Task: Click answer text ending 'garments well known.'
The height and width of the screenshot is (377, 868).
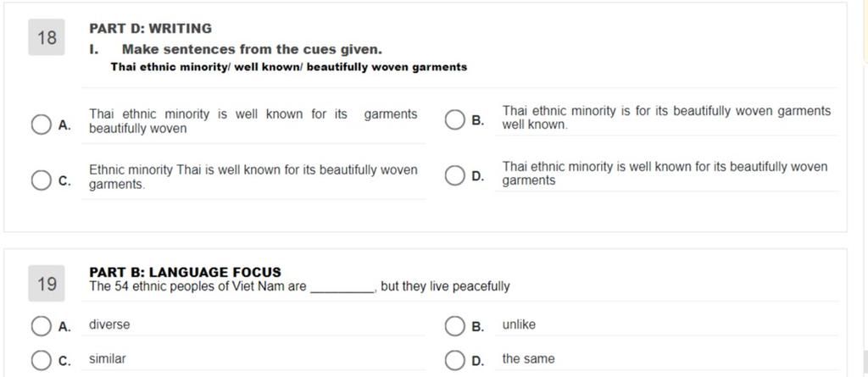Action: (666, 118)
